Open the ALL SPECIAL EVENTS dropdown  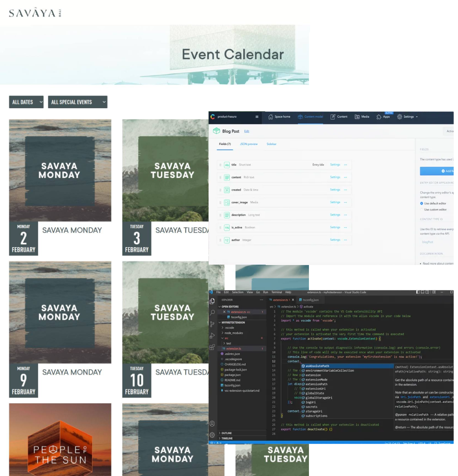point(78,102)
